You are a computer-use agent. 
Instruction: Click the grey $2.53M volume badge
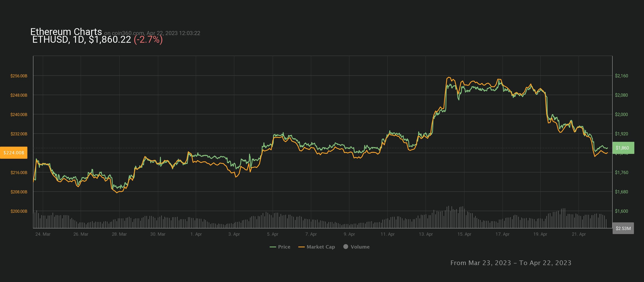pyautogui.click(x=623, y=228)
